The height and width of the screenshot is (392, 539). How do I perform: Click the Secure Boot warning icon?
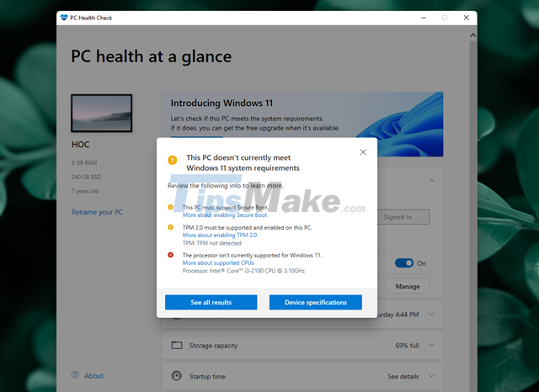pos(170,207)
